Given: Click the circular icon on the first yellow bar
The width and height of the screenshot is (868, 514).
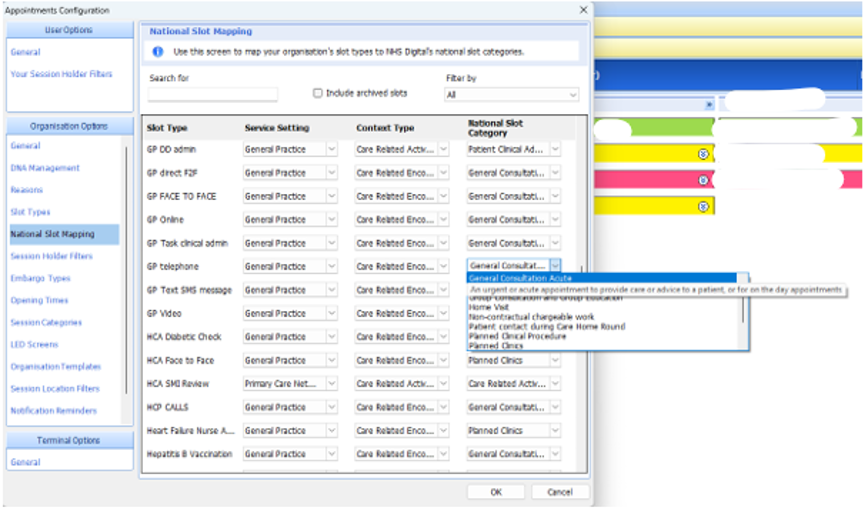Looking at the screenshot, I should click(x=703, y=154).
